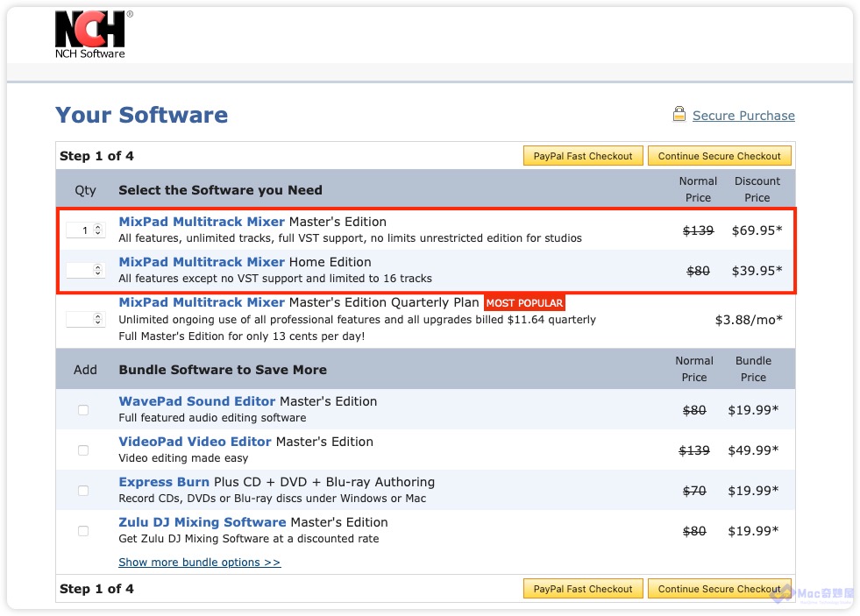
Task: Open the VideoPad Video Editor link
Action: 195,442
